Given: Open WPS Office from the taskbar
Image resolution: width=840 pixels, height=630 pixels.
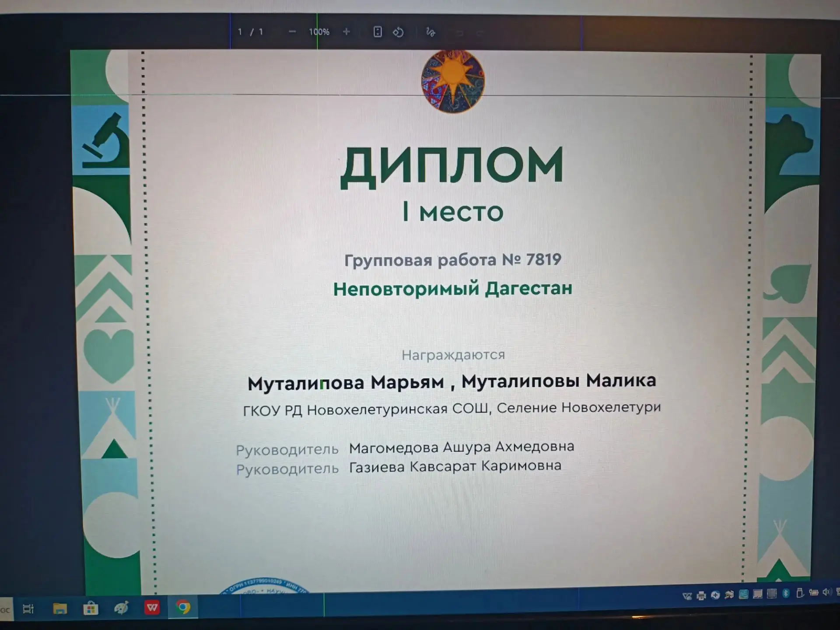Looking at the screenshot, I should coord(152,607).
